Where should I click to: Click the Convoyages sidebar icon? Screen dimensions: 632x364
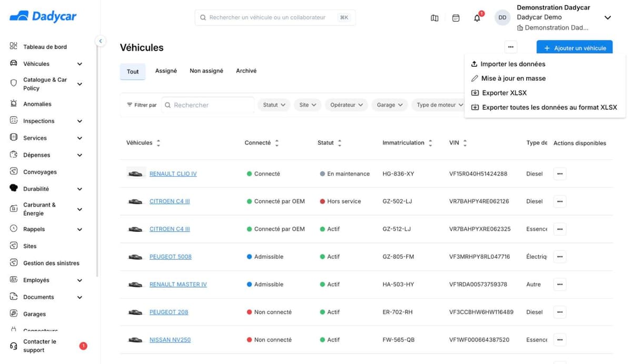[x=14, y=171]
